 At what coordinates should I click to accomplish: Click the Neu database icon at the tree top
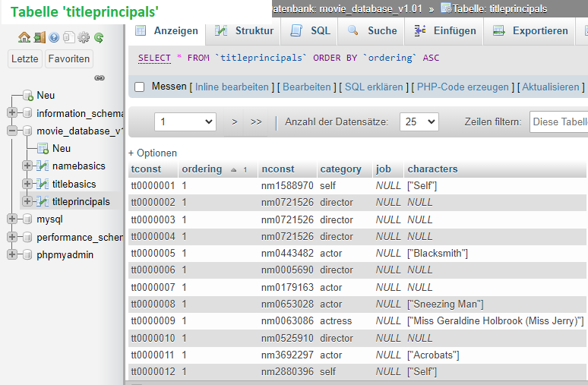[x=28, y=96]
